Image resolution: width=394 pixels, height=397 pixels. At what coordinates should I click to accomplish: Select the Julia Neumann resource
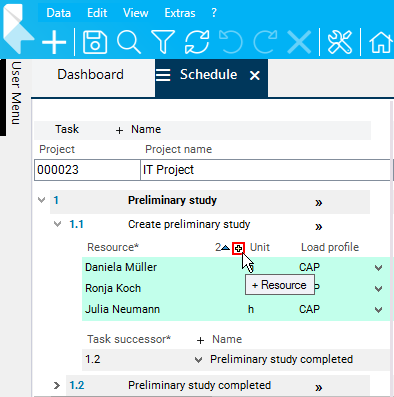coord(122,309)
